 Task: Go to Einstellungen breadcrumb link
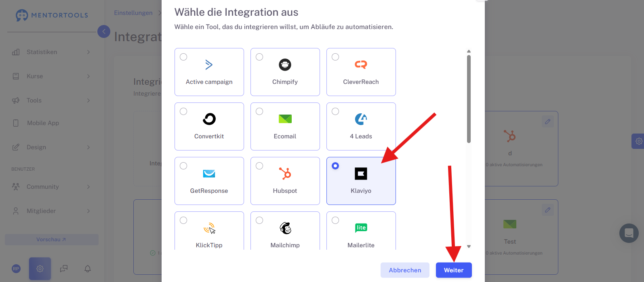133,13
